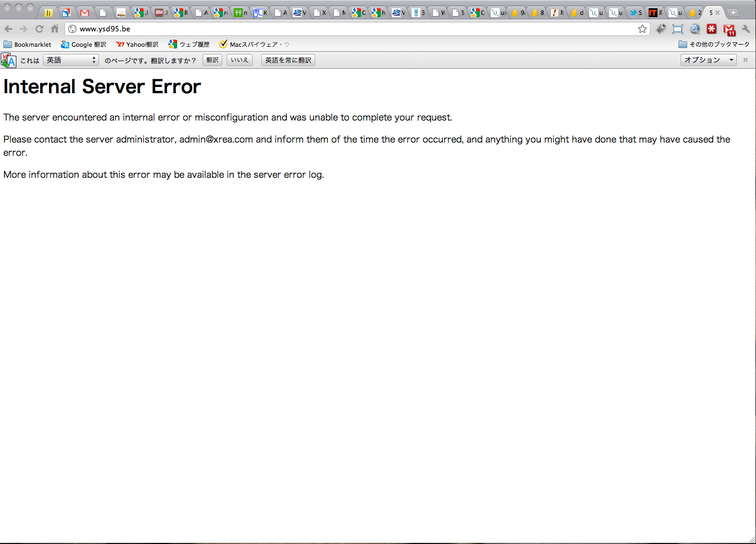The image size is (756, 544).
Task: Click the いいえ button
Action: point(239,60)
